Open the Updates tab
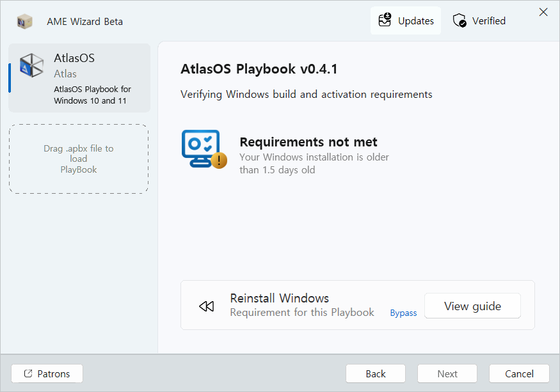560x392 pixels. pyautogui.click(x=406, y=20)
